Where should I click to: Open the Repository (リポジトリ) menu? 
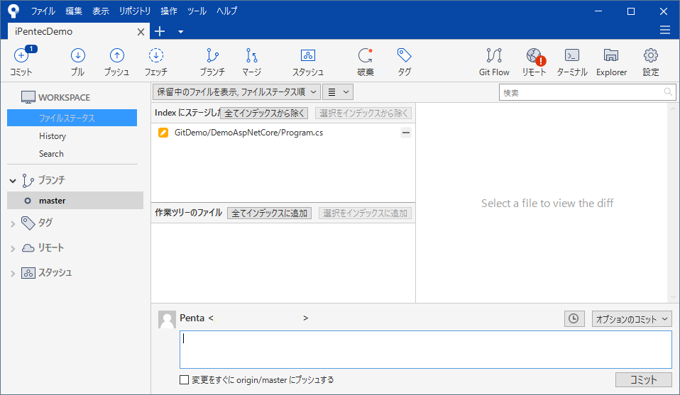tap(135, 11)
